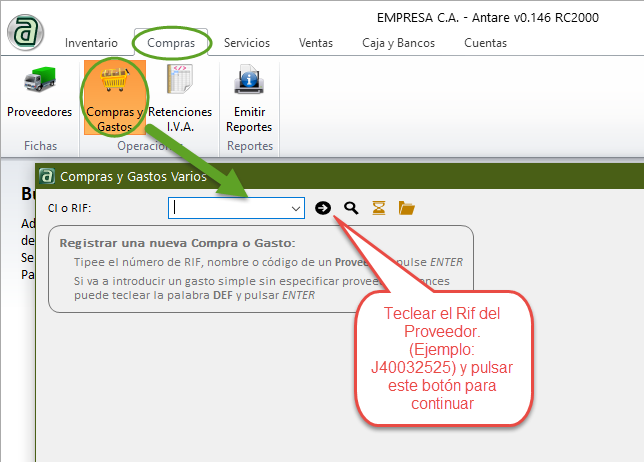Image resolution: width=644 pixels, height=462 pixels.
Task: Focus the CI o RIF text field
Action: click(x=228, y=208)
